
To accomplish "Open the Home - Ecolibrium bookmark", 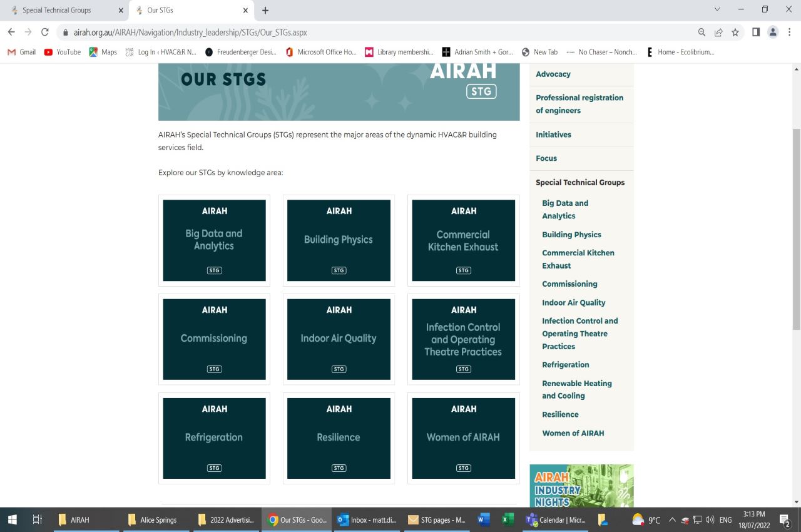I will click(680, 52).
